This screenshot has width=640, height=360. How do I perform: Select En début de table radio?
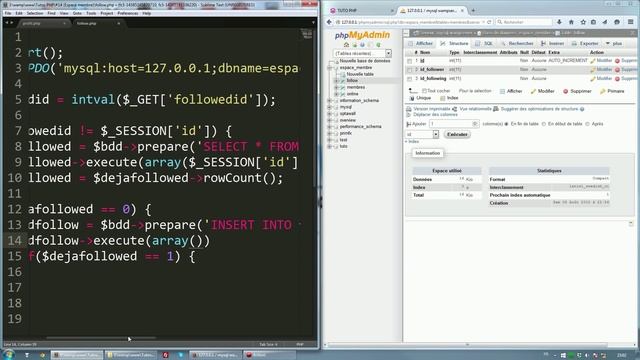[x=544, y=124]
